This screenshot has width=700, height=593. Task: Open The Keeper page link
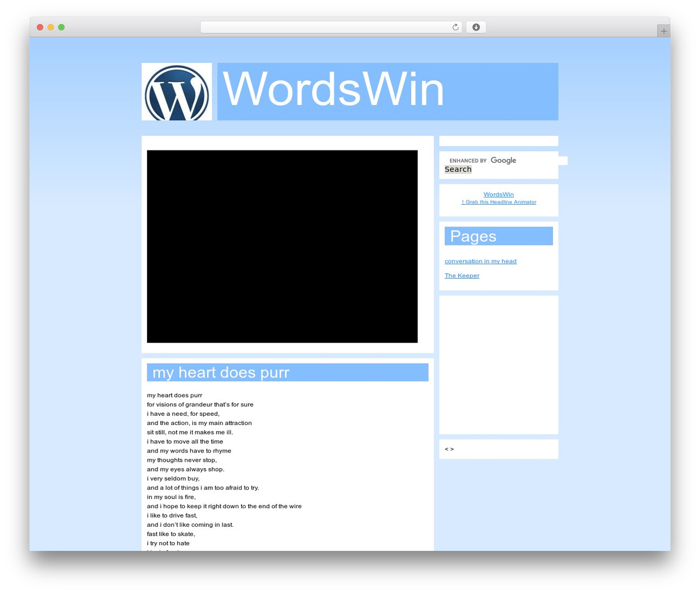[x=462, y=276]
